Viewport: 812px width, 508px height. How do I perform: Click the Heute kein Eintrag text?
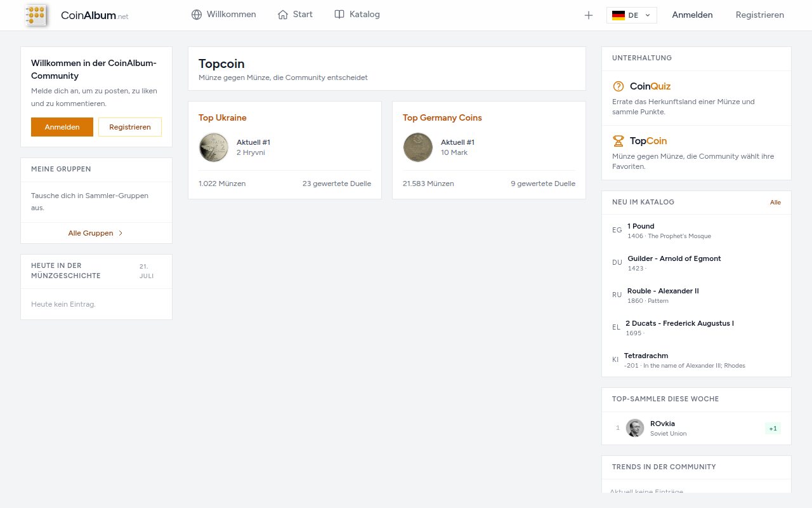[63, 304]
